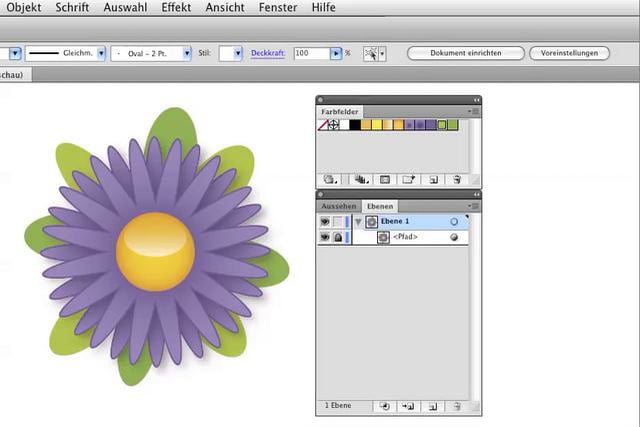This screenshot has width=640, height=427.
Task: Click the select similar objects icon
Action: tap(371, 53)
